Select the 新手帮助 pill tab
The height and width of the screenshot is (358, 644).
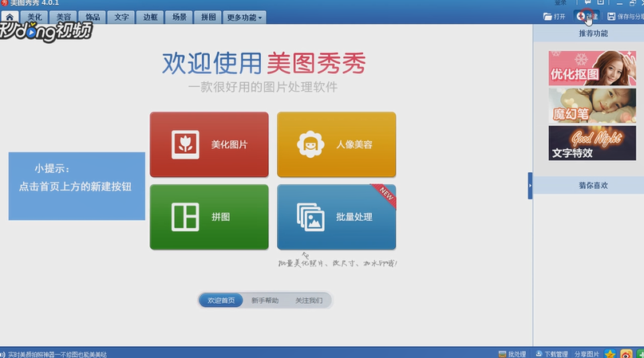coord(265,301)
